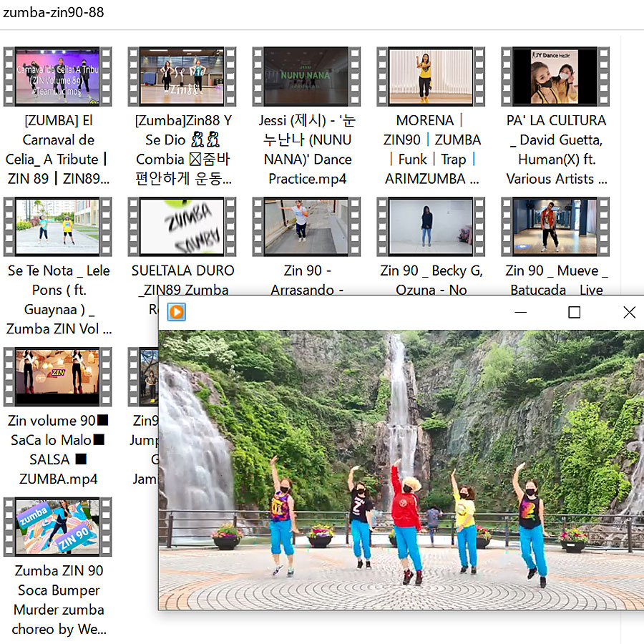Click the file name 'Zumba ZIN 90 Soca Bumper Murder'
Viewport: 644px width, 644px height.
(59, 600)
